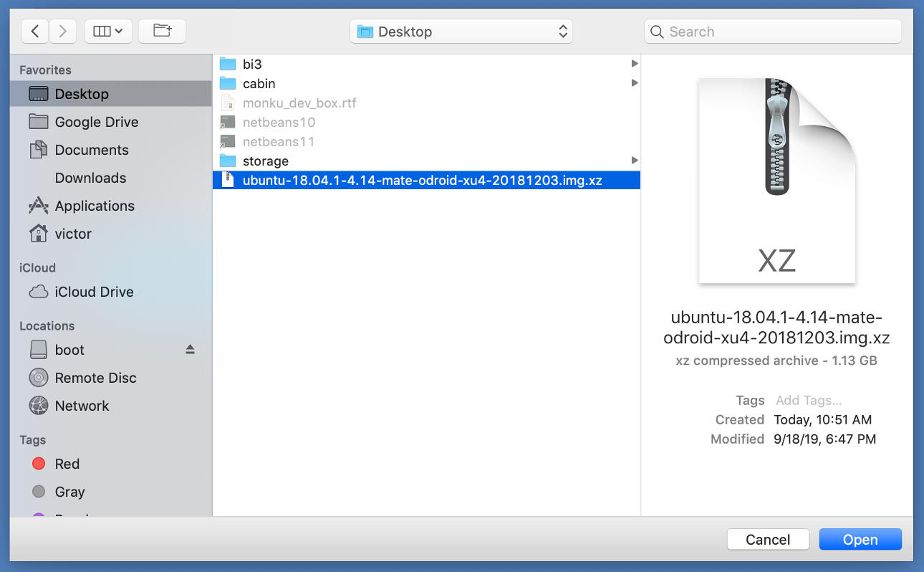This screenshot has width=924, height=572.
Task: Click the Cancel button
Action: (x=767, y=540)
